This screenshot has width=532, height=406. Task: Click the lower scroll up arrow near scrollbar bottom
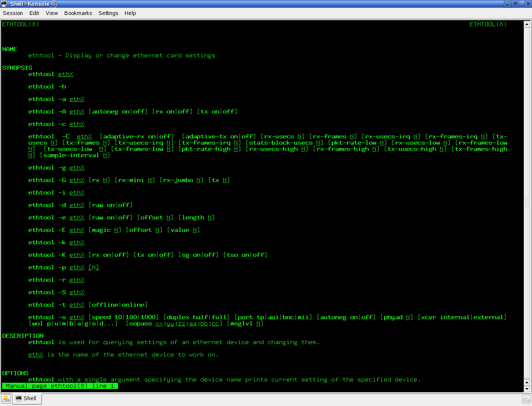point(527,382)
